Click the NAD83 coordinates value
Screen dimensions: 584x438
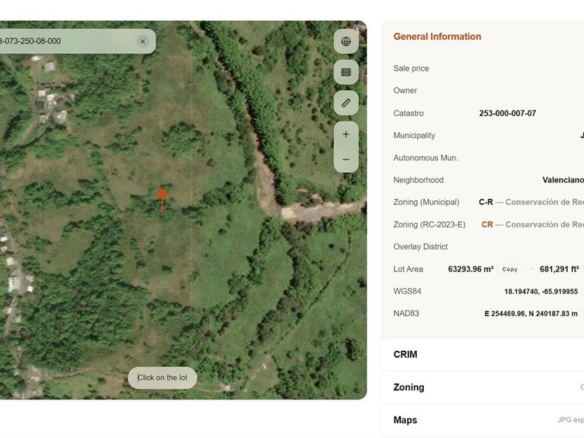pos(531,314)
